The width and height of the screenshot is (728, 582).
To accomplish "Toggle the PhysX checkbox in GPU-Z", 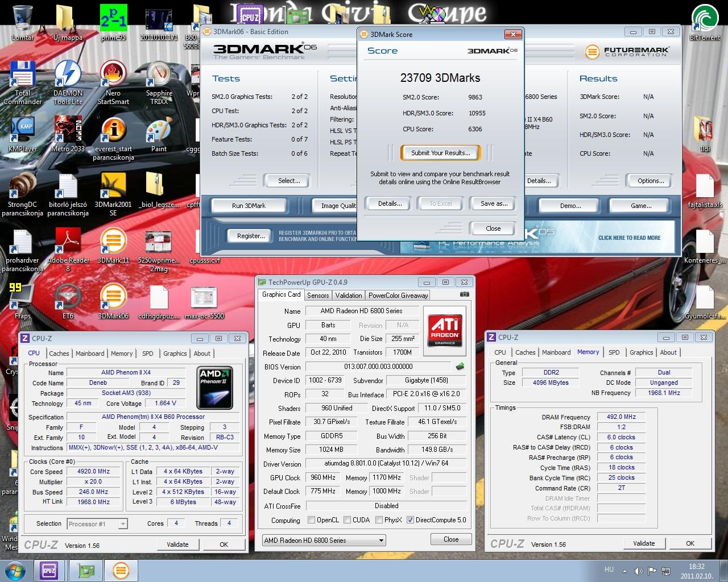I will (378, 520).
